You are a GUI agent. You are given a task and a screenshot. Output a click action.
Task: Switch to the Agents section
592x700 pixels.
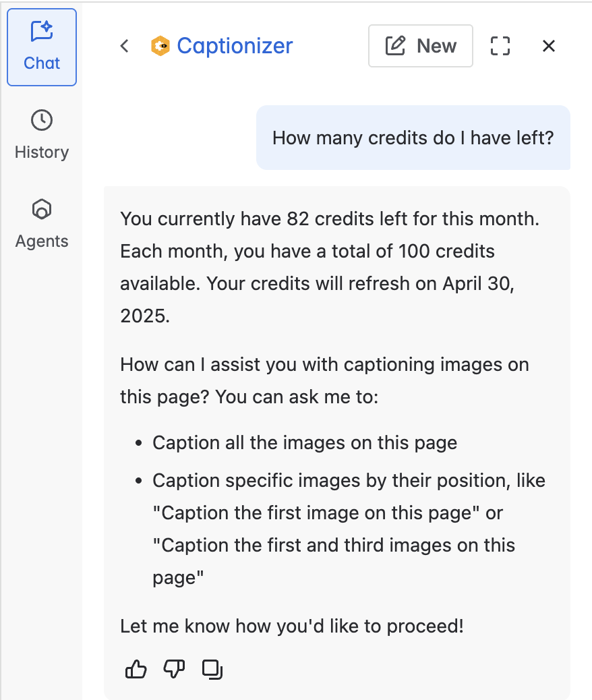[x=42, y=224]
